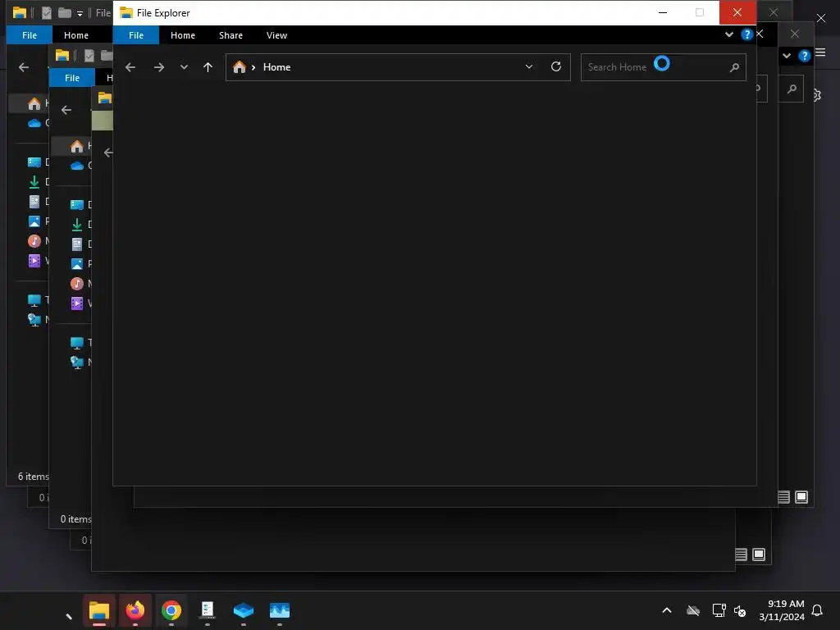Open the notification center bell icon
Viewport: 840px width, 630px height.
818,610
